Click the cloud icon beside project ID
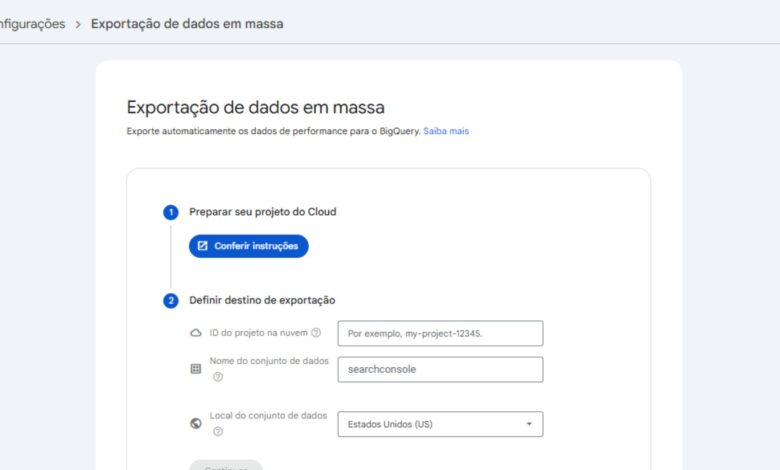The height and width of the screenshot is (470, 780). [196, 333]
